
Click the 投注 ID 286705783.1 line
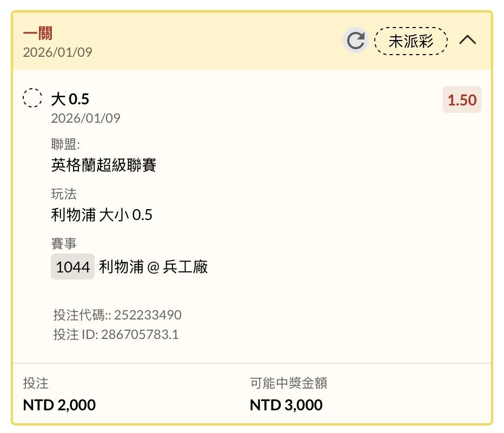click(x=116, y=334)
